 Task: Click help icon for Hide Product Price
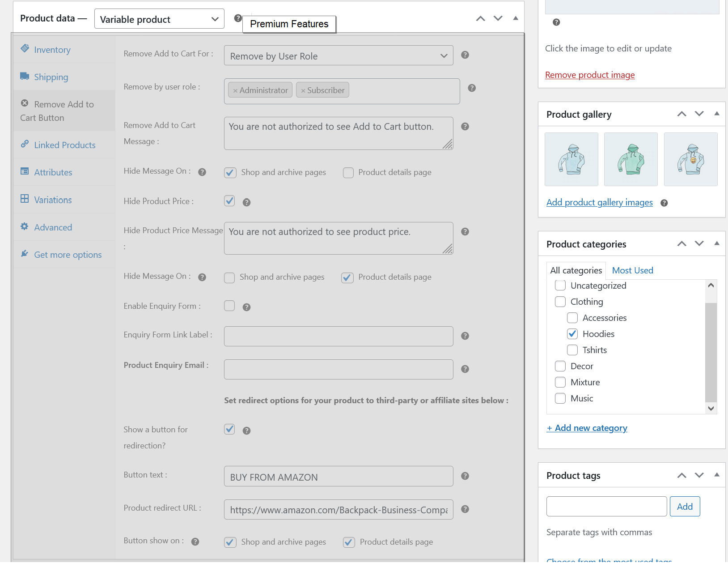[246, 203]
